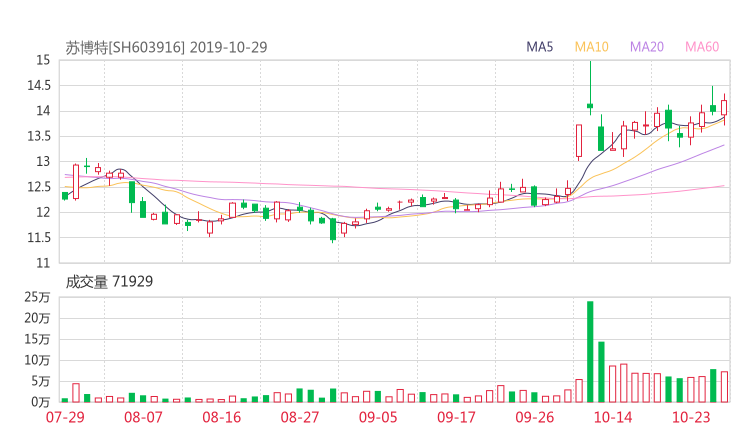This screenshot has width=740, height=440.
Task: Click the 10-23 date axis label
Action: pos(691,417)
